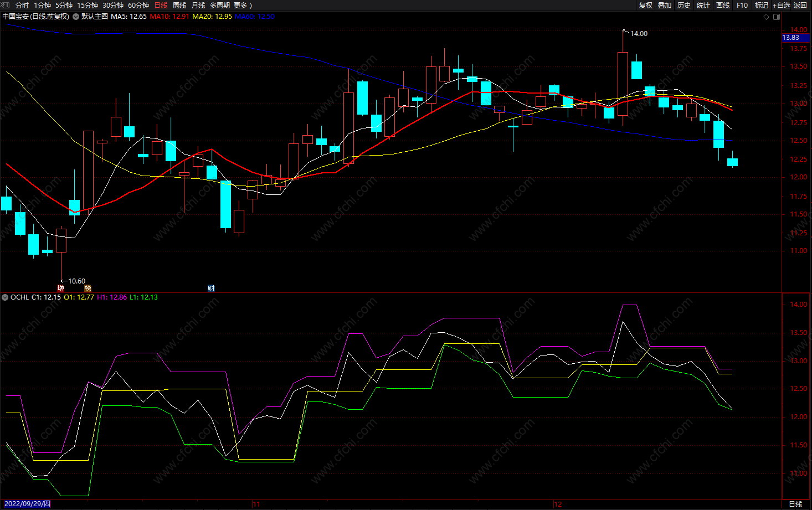Expand the OCHL indicator dropdown arrow

point(5,297)
